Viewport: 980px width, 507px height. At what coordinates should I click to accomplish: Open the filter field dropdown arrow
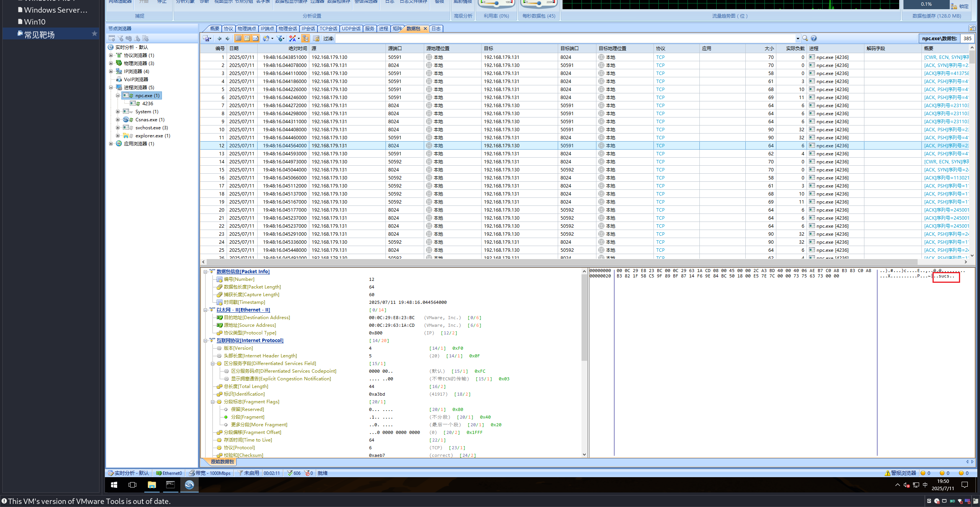(798, 38)
